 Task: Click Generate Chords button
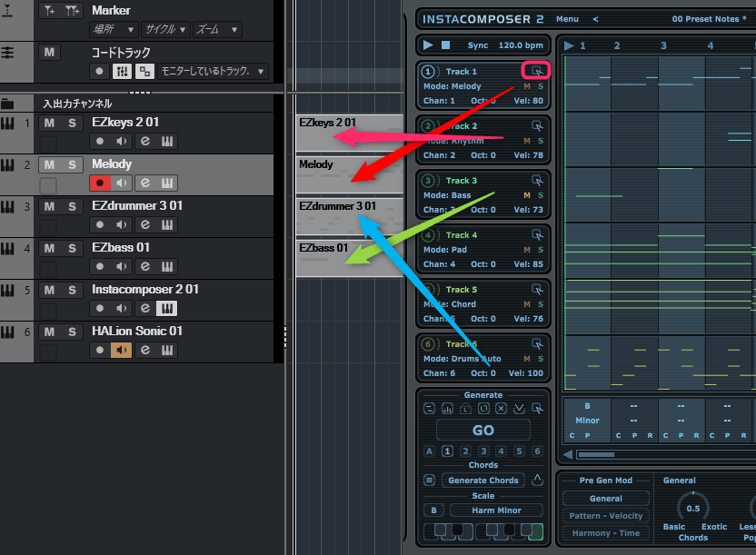click(x=483, y=480)
